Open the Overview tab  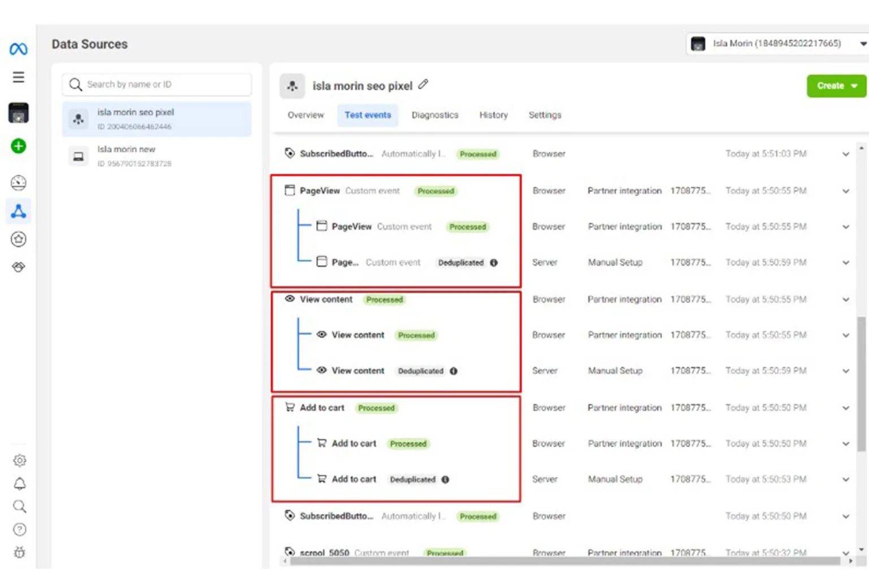click(x=306, y=115)
